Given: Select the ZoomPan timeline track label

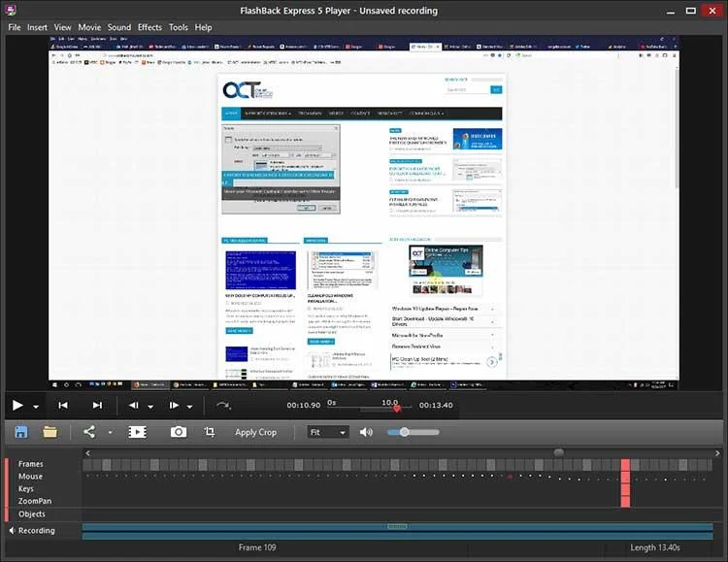Looking at the screenshot, I should tap(35, 501).
